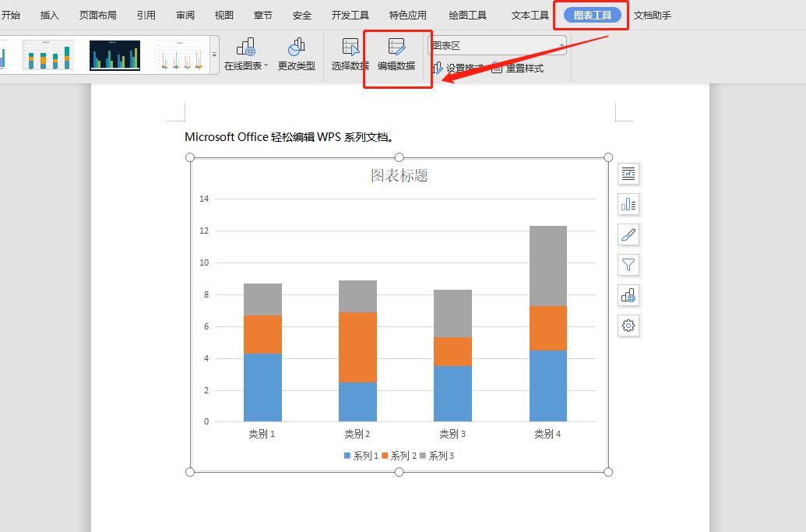Click online chart icon in side toolbar
806x532 pixels.
[x=628, y=295]
